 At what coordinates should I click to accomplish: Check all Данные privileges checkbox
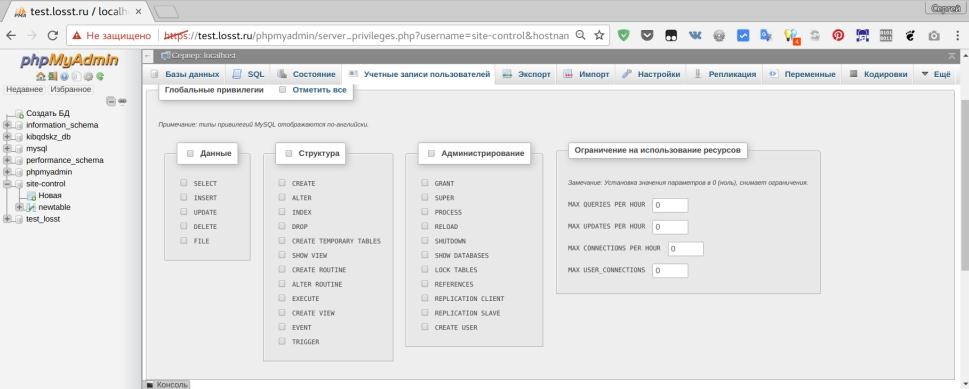[190, 153]
